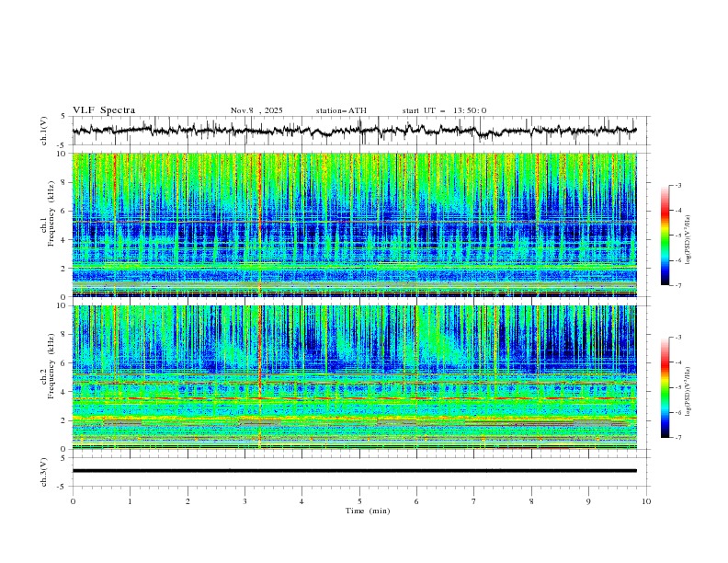Click the 2 minute tick on time axis

coord(188,501)
